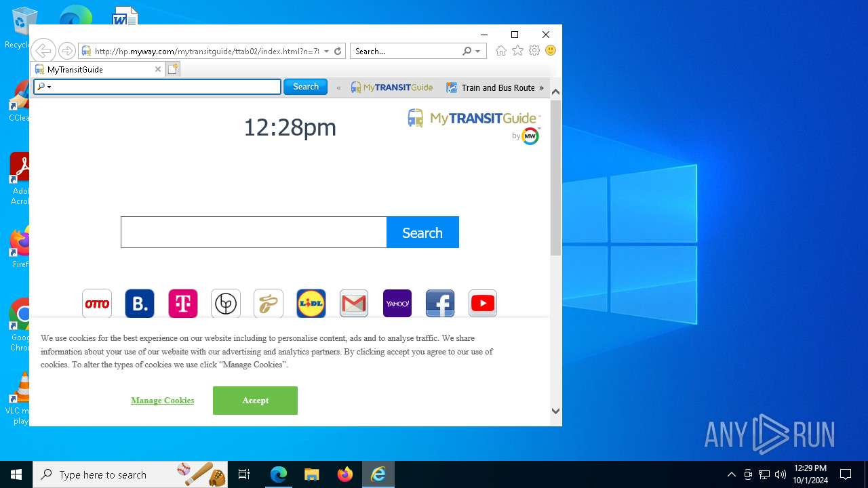Image resolution: width=868 pixels, height=488 pixels.
Task: Click the network icon in system tray
Action: [764, 474]
